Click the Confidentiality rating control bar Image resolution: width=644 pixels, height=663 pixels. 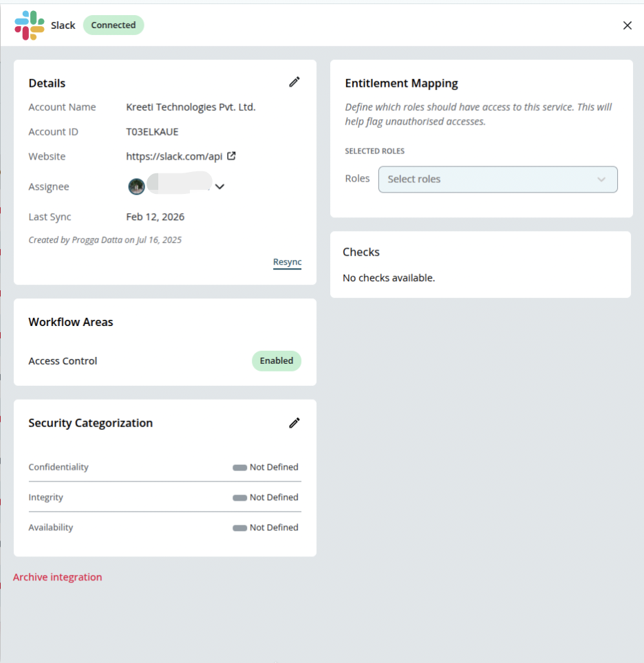(240, 467)
